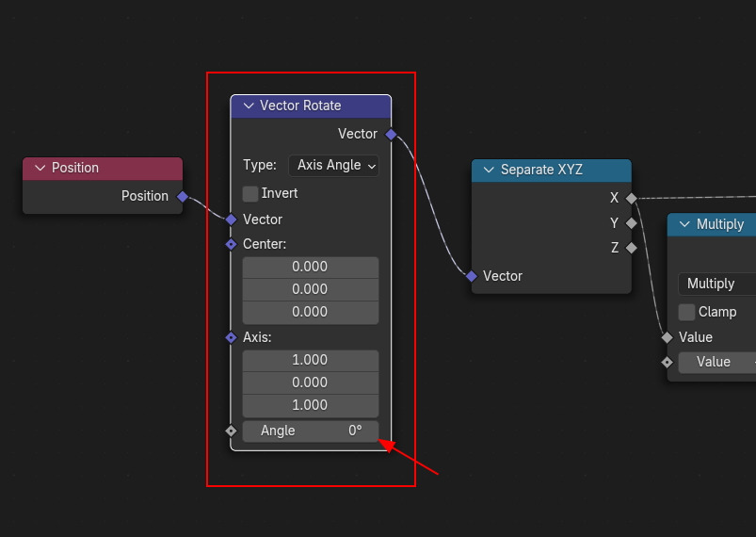This screenshot has height=537, width=756.
Task: Click Separate XYZ X output socket
Action: coord(631,198)
